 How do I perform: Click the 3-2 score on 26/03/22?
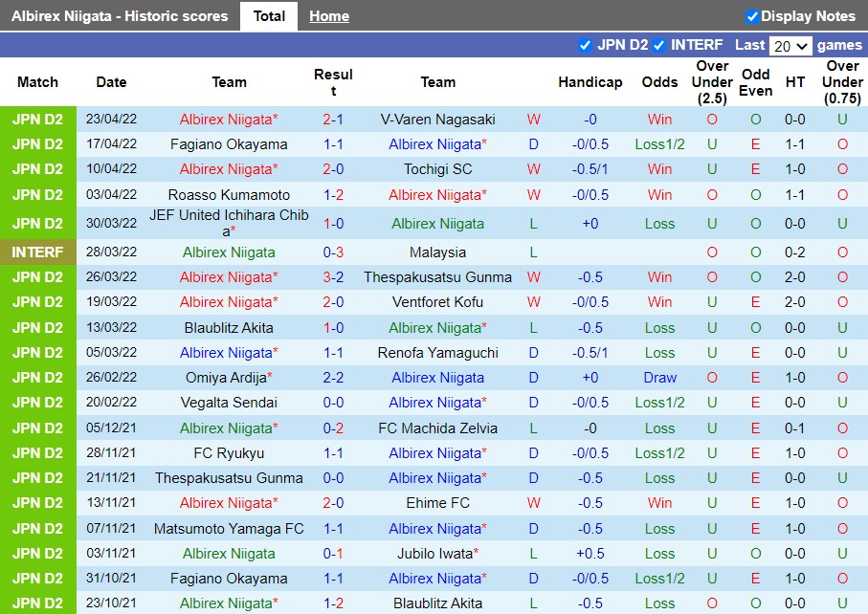333,277
